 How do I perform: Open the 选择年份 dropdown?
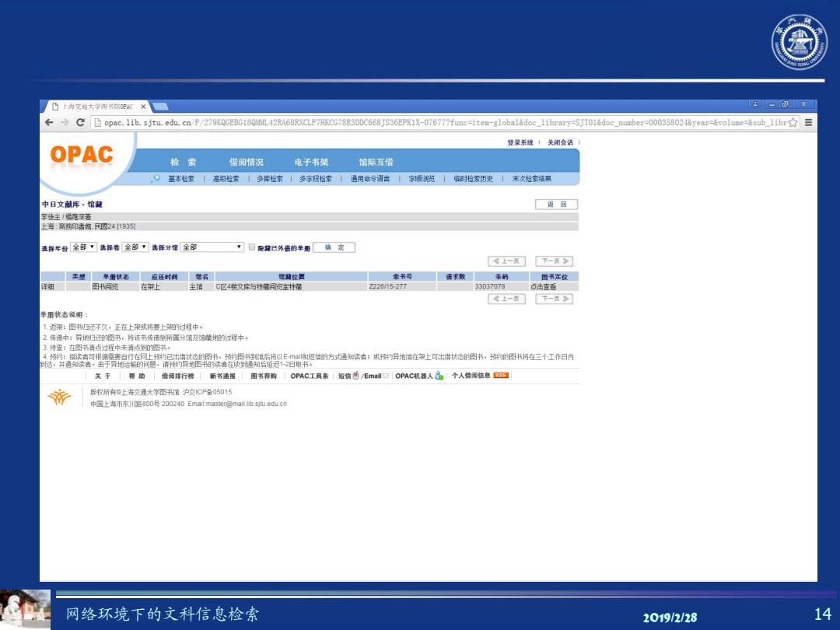point(83,247)
